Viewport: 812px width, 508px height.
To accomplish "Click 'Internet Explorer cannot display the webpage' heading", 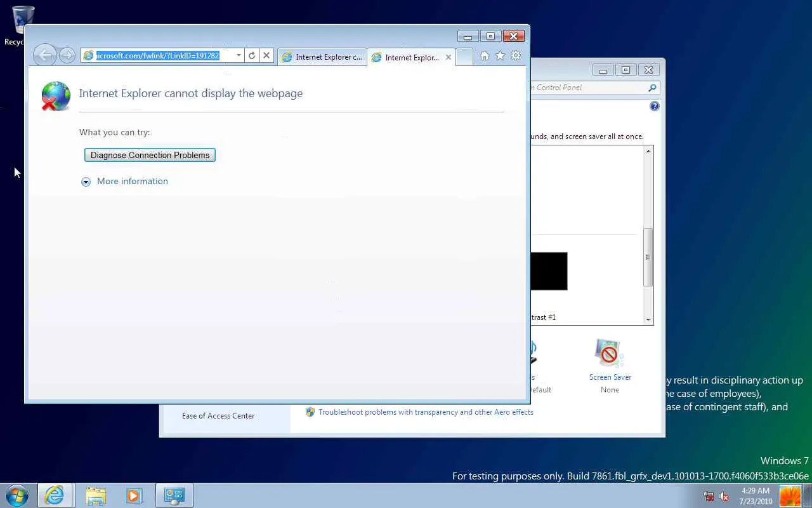I will [x=191, y=93].
